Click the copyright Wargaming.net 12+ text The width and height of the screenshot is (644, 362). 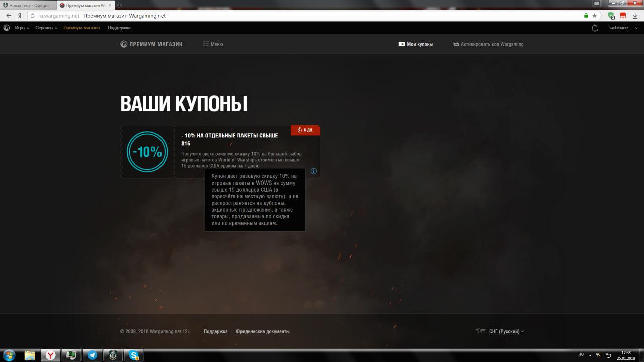pyautogui.click(x=155, y=331)
